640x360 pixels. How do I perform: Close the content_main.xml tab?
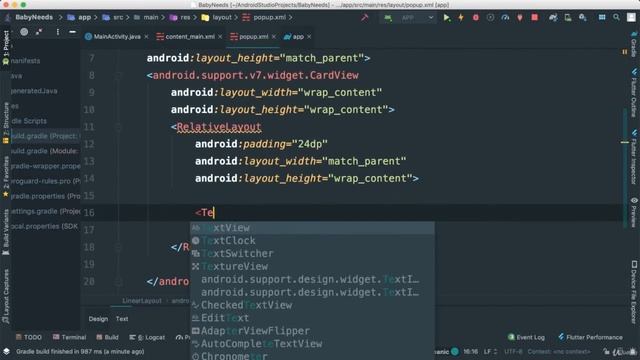click(220, 37)
